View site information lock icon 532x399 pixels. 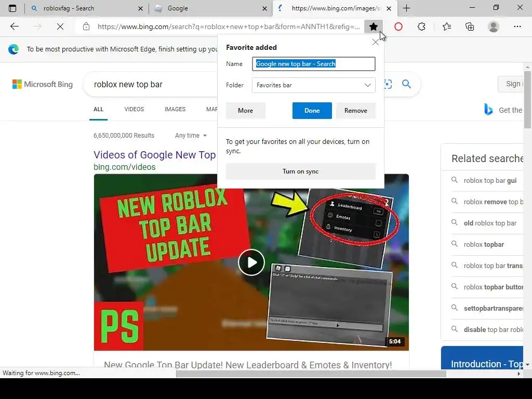[x=86, y=26]
